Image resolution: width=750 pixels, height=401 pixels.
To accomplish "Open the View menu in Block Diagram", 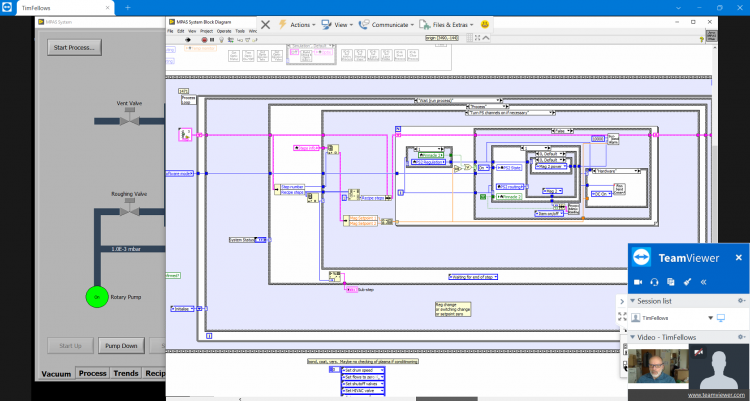I will pos(192,31).
